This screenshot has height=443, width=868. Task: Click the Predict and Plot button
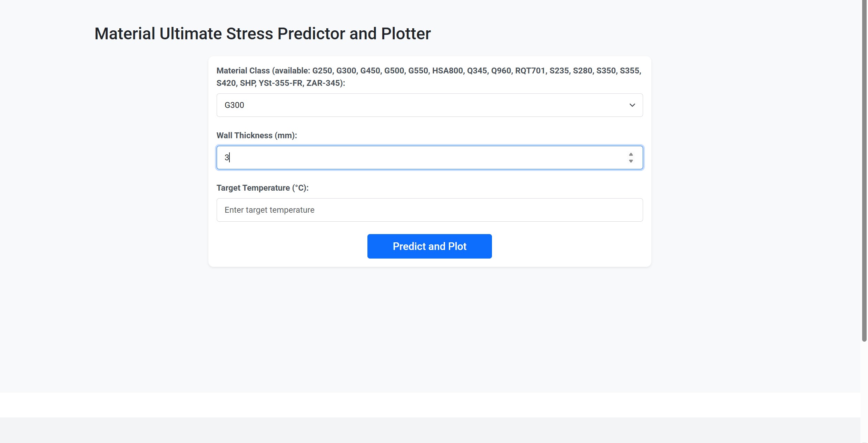429,246
